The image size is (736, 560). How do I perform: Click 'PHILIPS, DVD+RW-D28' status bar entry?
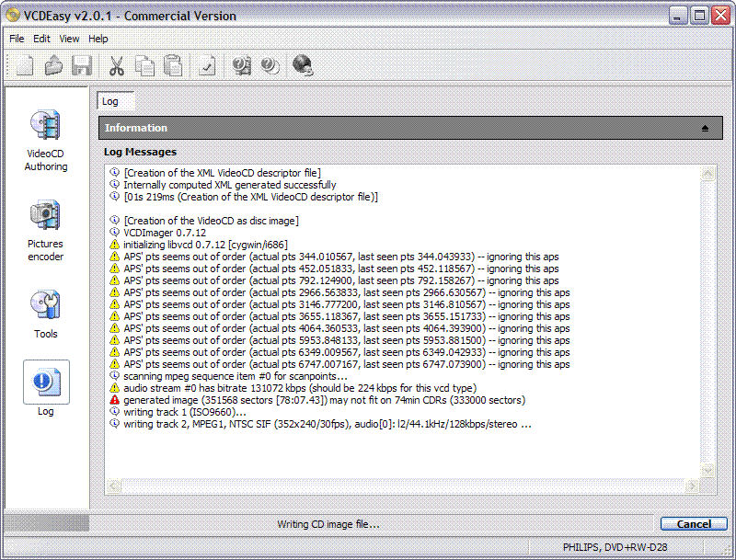click(x=615, y=547)
